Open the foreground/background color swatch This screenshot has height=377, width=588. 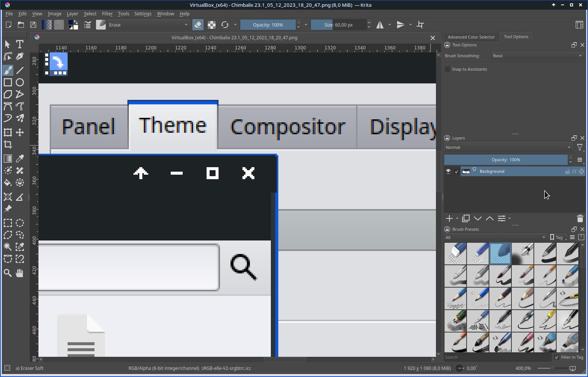(73, 25)
